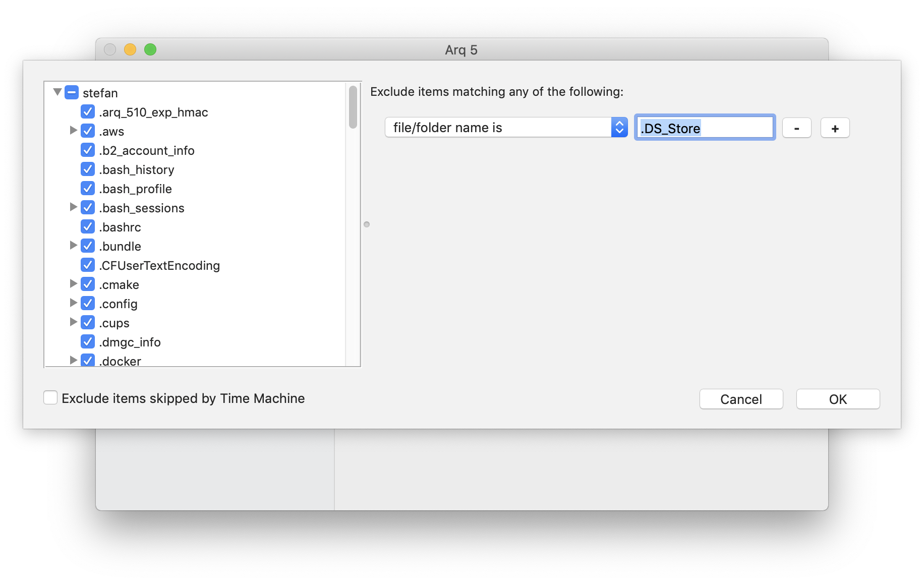Click the split view divider handle dot
The height and width of the screenshot is (585, 924).
[x=367, y=224]
